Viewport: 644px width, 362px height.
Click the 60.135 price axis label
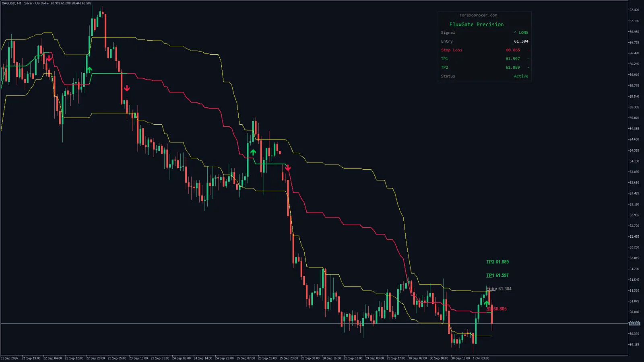(x=634, y=345)
